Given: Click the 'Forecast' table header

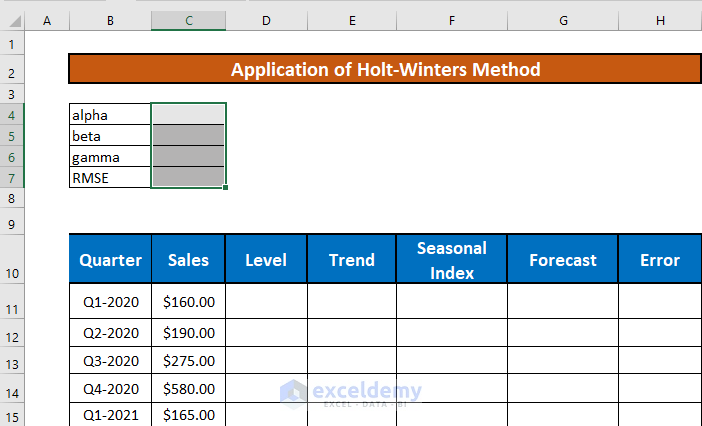Looking at the screenshot, I should (563, 259).
